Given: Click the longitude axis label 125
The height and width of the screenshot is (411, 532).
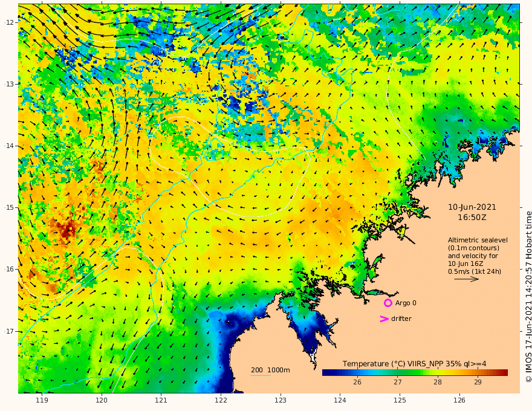Looking at the screenshot, I should (400, 400).
